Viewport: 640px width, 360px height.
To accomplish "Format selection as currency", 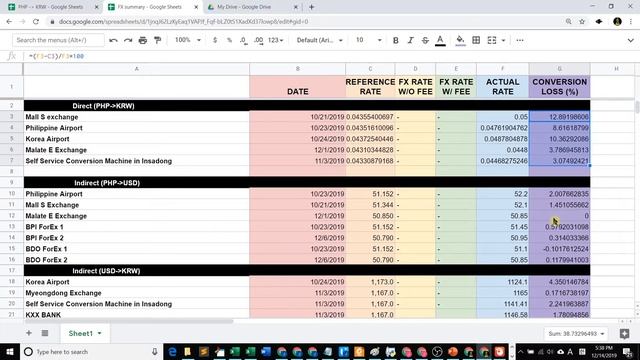I will point(215,40).
